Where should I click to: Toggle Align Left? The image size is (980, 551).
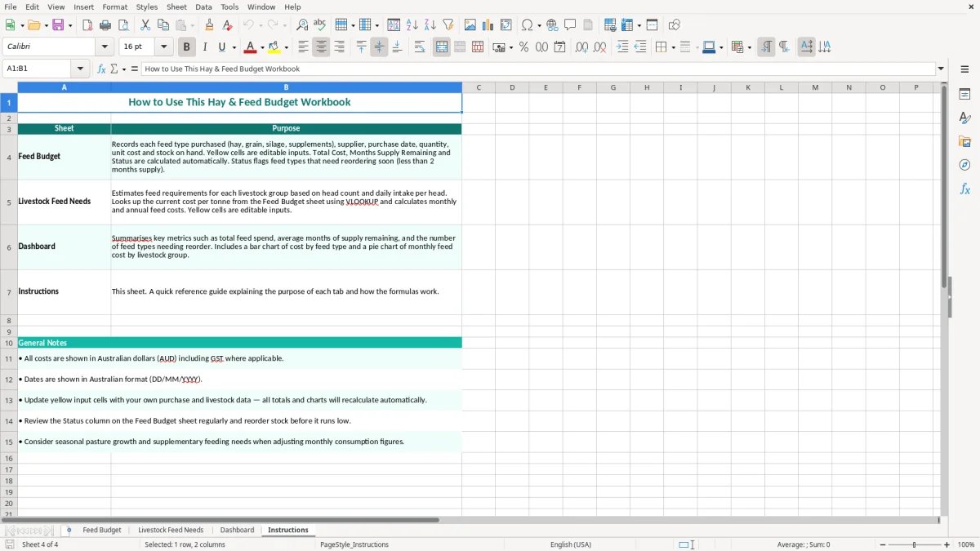pos(303,47)
